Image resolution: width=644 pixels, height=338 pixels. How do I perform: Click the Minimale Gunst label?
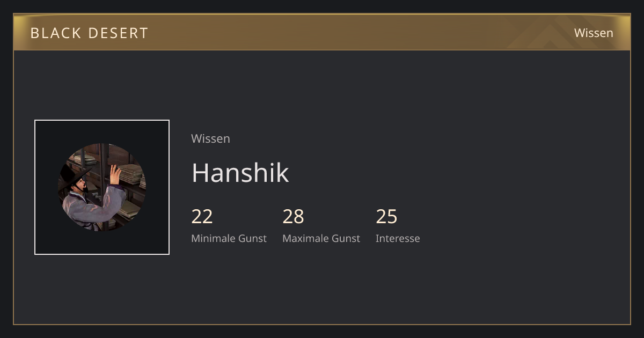229,238
